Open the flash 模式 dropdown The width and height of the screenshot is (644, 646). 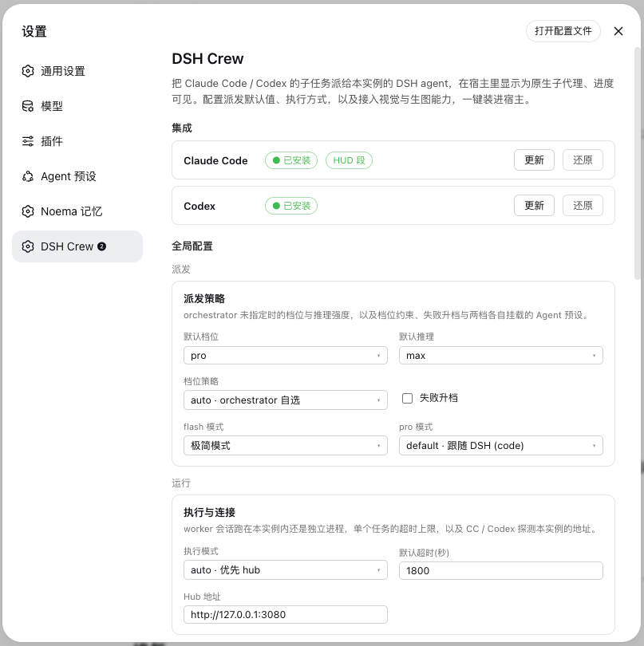(286, 445)
